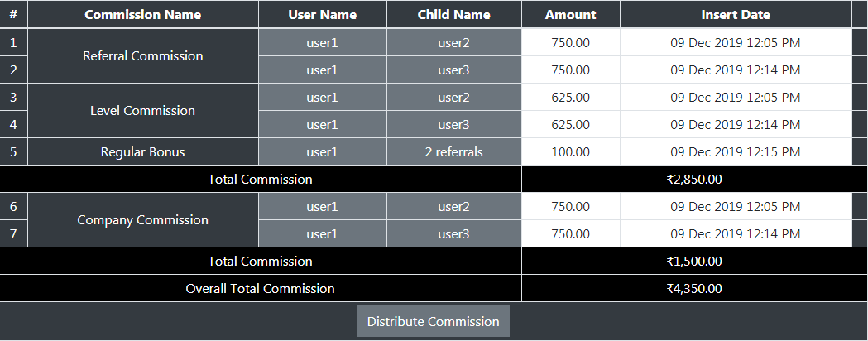Click the Child Name column header
Image resolution: width=868 pixels, height=341 pixels.
click(x=453, y=15)
